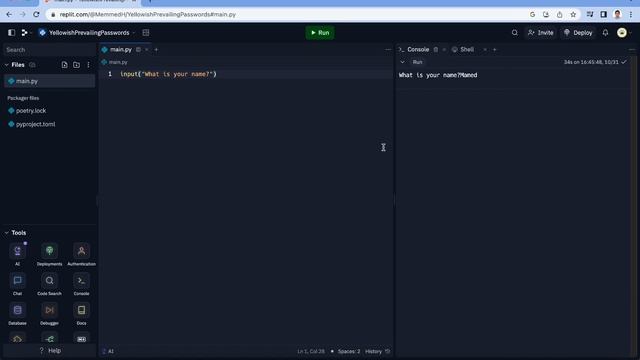
Task: Click the Ln 1, Col position indicator
Action: (x=311, y=351)
